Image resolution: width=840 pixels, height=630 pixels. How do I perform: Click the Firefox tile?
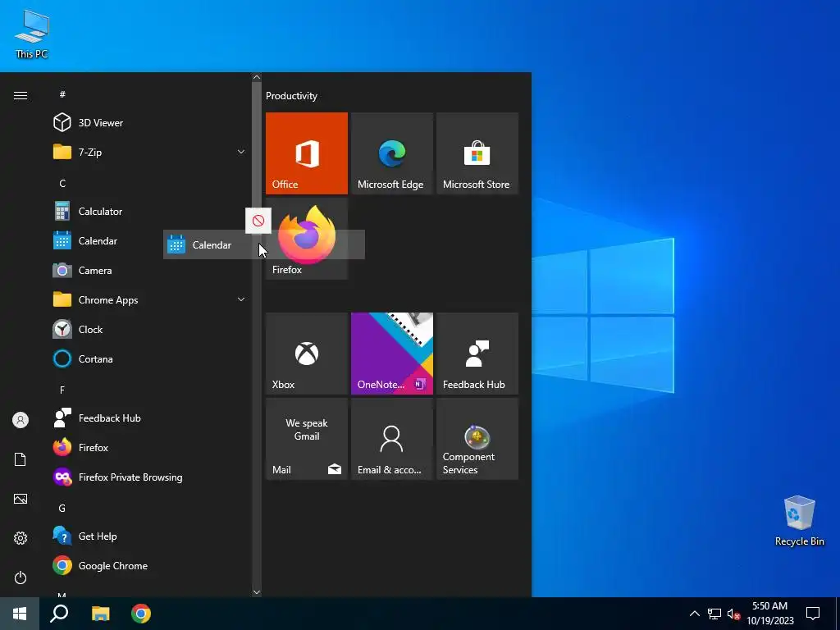coord(307,239)
